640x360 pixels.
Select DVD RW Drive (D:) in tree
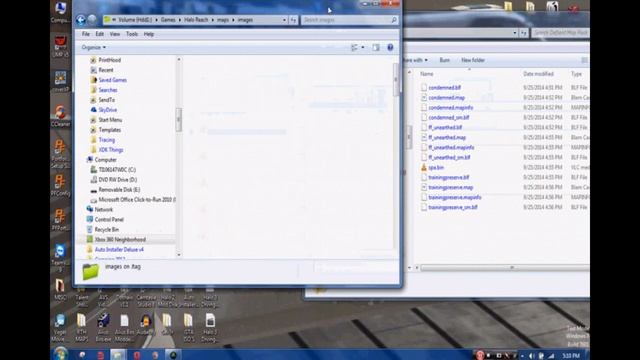click(x=118, y=180)
